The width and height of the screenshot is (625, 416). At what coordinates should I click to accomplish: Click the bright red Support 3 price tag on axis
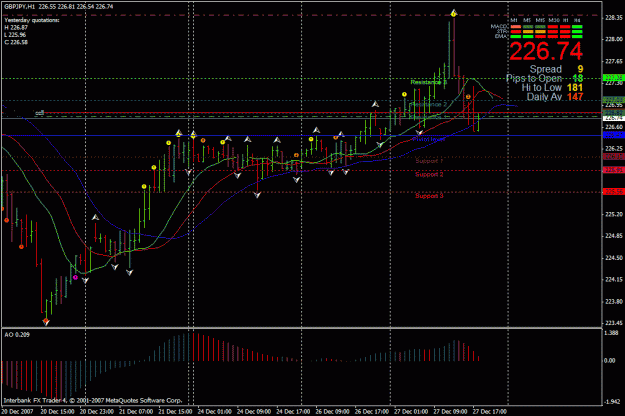(613, 192)
